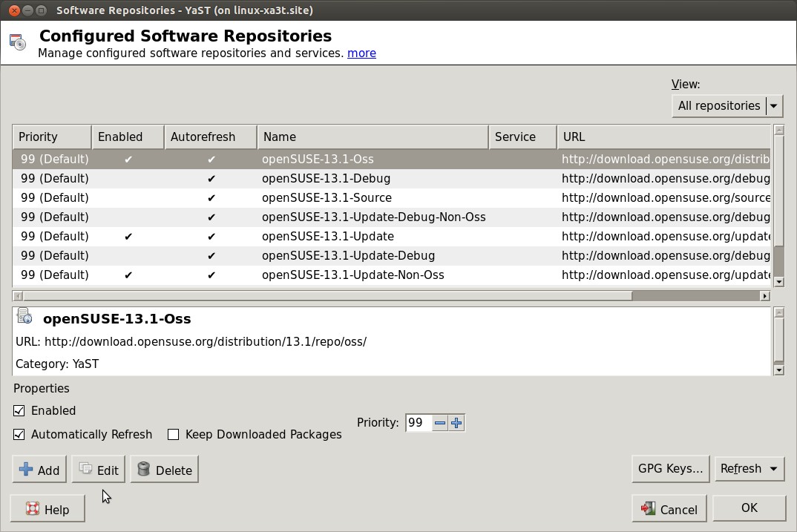797x532 pixels.
Task: Click the table vertical scrollbar up arrow
Action: click(x=778, y=130)
